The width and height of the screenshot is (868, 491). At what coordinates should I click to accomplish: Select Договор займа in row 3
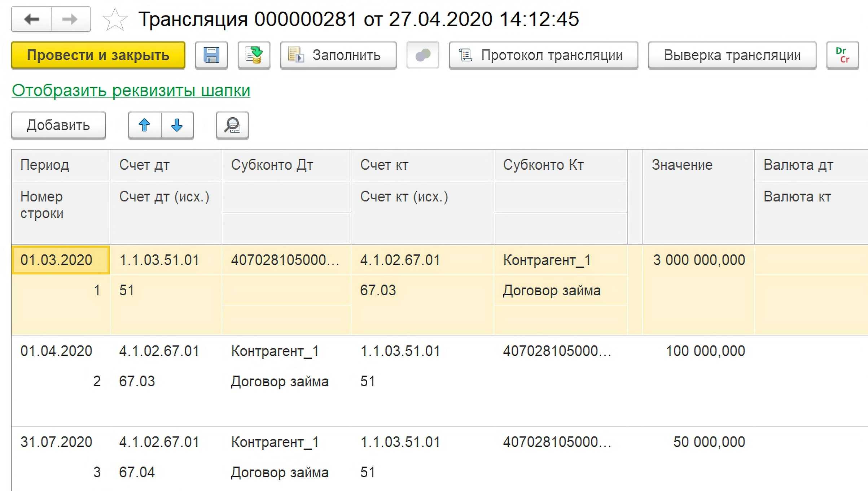click(286, 472)
